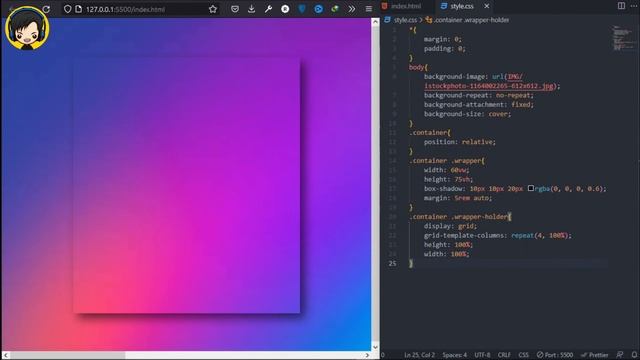Screen dimensions: 640x360
Task: Click the horizontal scrollbar right arrow
Action: pos(367,356)
